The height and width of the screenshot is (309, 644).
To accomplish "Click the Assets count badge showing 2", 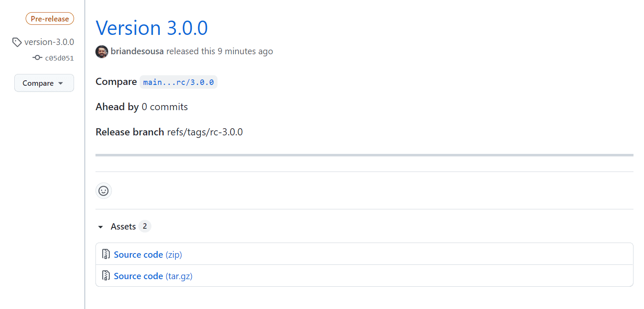I will click(145, 226).
